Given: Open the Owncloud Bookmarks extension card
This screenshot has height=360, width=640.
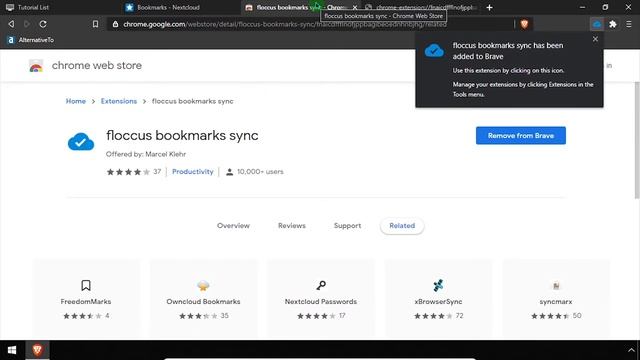Looking at the screenshot, I should point(203,299).
